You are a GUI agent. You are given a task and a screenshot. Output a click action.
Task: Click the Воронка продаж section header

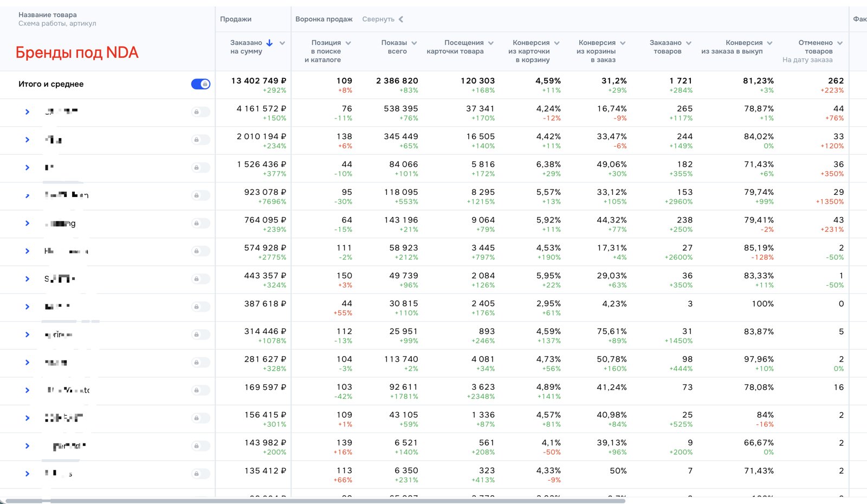pyautogui.click(x=324, y=19)
